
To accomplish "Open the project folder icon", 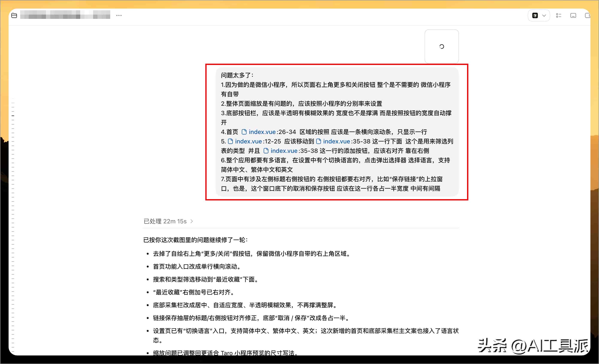I will (x=14, y=15).
